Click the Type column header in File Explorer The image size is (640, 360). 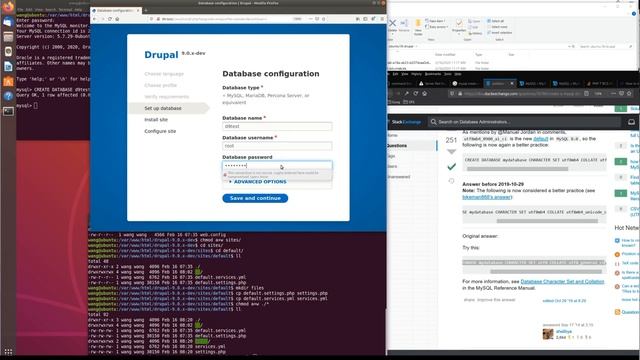point(478,54)
